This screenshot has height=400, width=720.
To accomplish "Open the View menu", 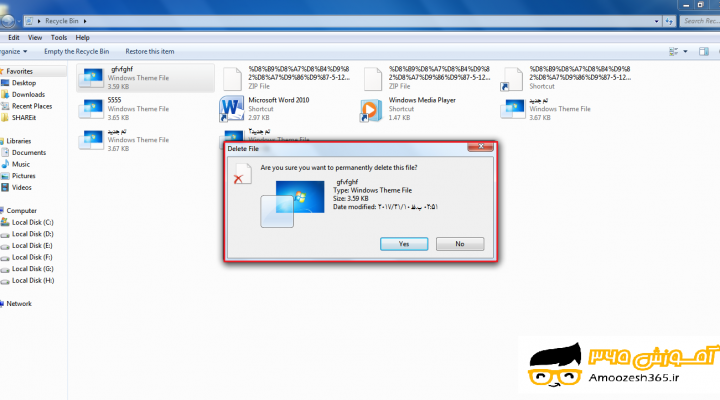I will click(35, 38).
